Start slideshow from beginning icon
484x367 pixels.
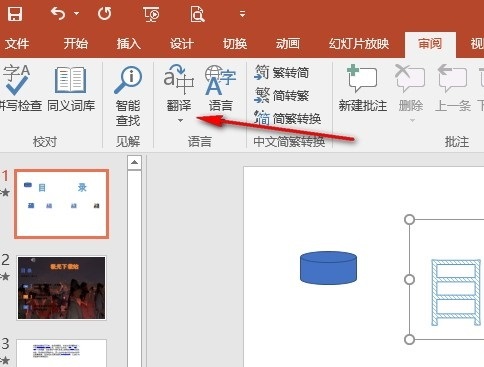pos(151,15)
